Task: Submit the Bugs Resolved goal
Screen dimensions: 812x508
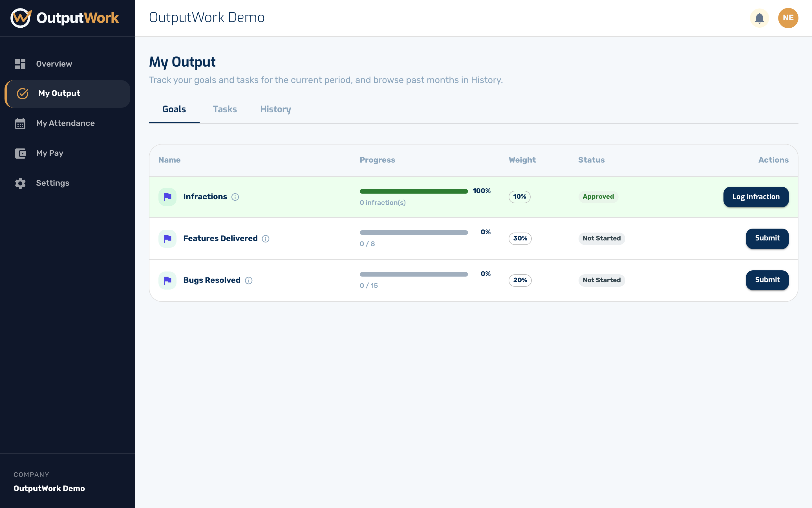Action: pos(767,280)
